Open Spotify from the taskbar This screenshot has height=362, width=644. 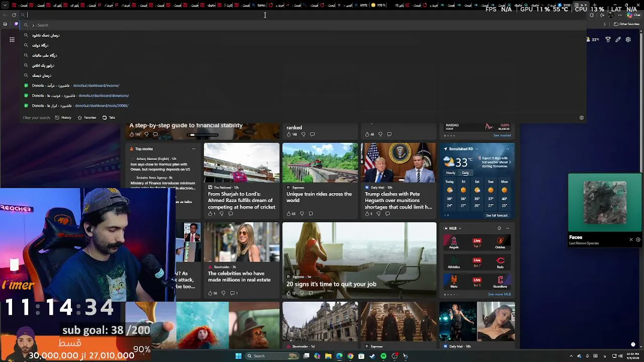pos(383,356)
